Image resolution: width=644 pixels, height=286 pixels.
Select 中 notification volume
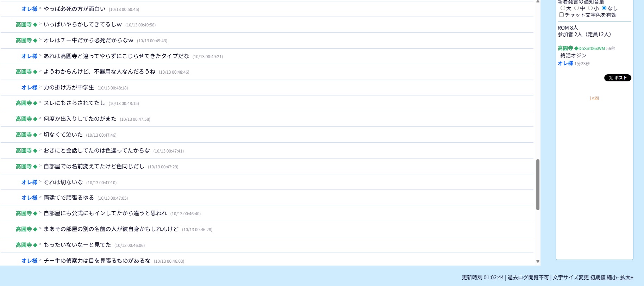coord(576,8)
